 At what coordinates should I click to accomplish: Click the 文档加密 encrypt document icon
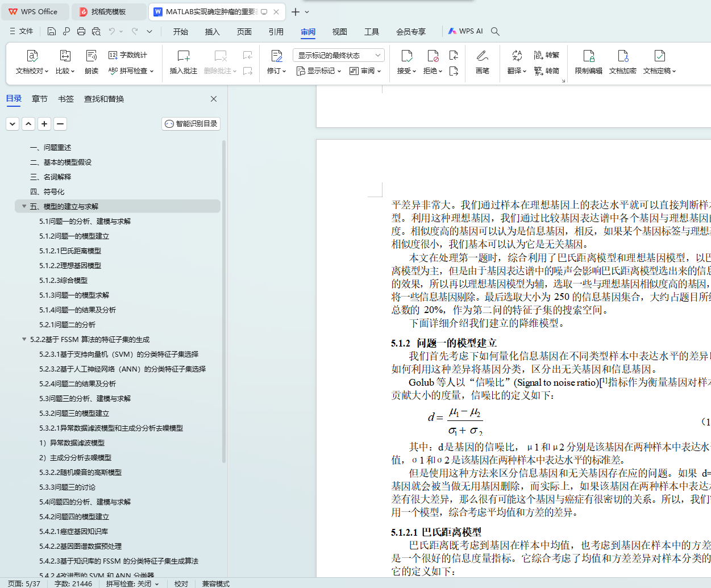622,56
